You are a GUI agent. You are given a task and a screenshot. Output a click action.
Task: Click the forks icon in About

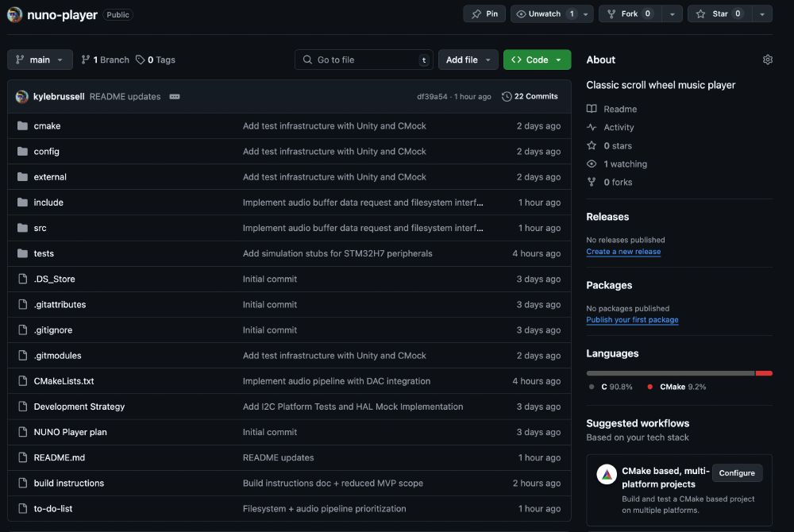pyautogui.click(x=592, y=182)
